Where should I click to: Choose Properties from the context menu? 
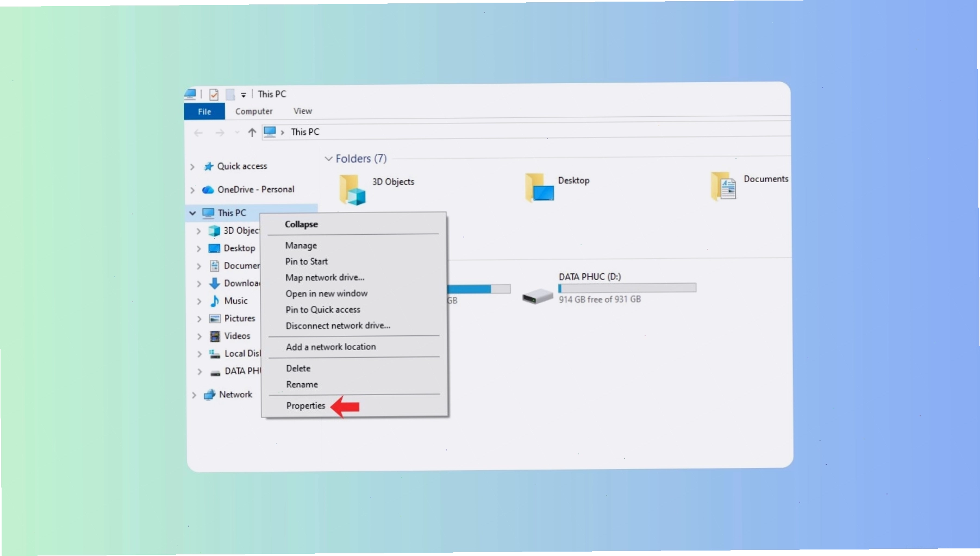[305, 405]
